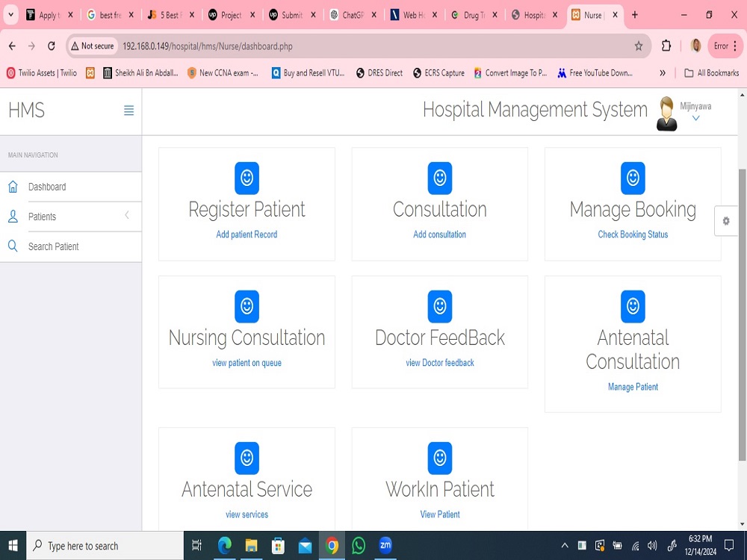Click the Search Patient magnifier icon

pyautogui.click(x=13, y=246)
